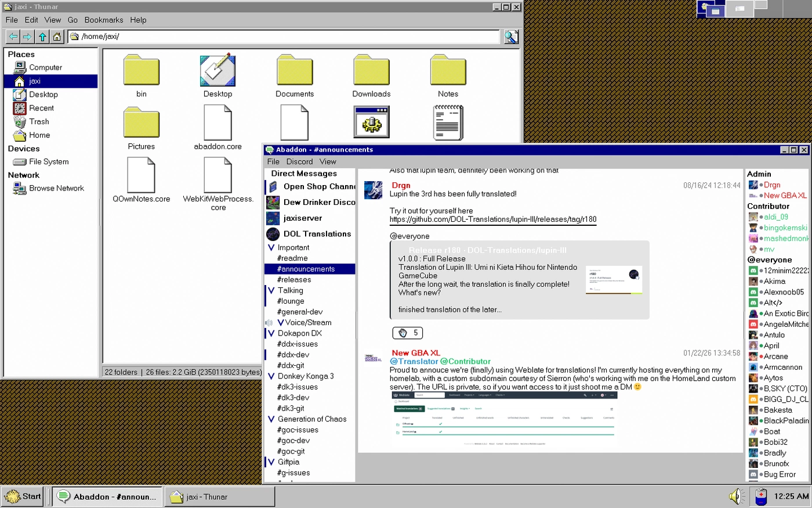The image size is (812, 508).
Task: Open the Downloads folder icon
Action: (371, 70)
